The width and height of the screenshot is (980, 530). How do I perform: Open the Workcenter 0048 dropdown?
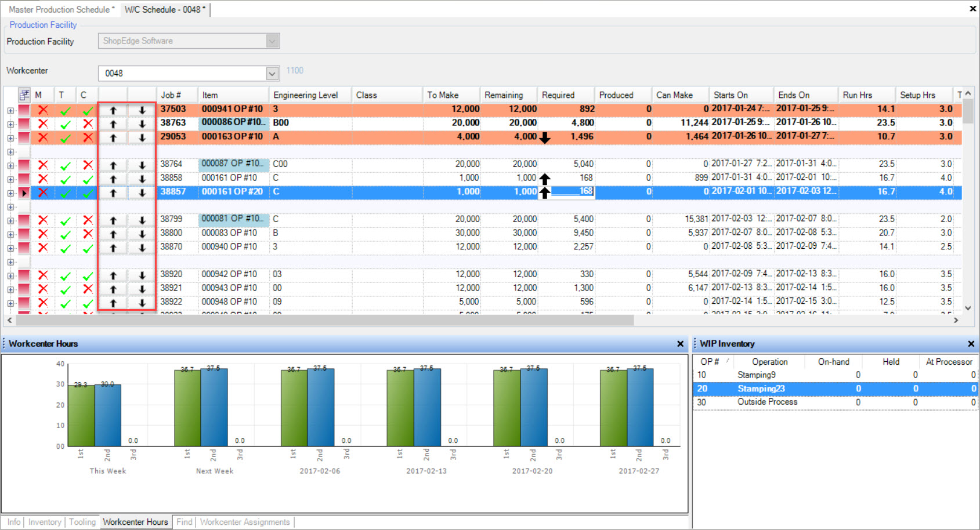(273, 73)
